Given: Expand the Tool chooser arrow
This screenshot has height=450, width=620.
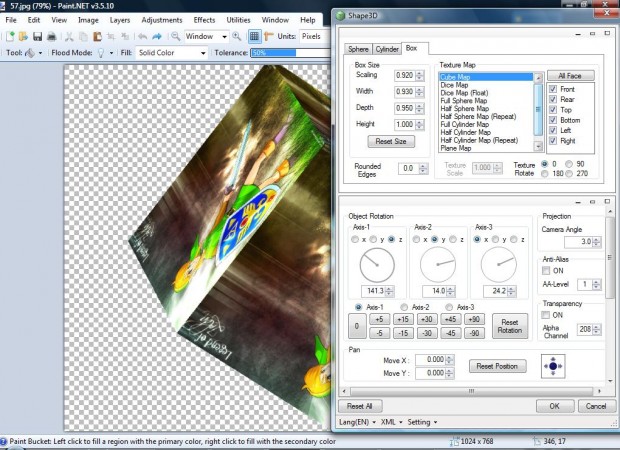Looking at the screenshot, I should (x=40, y=53).
